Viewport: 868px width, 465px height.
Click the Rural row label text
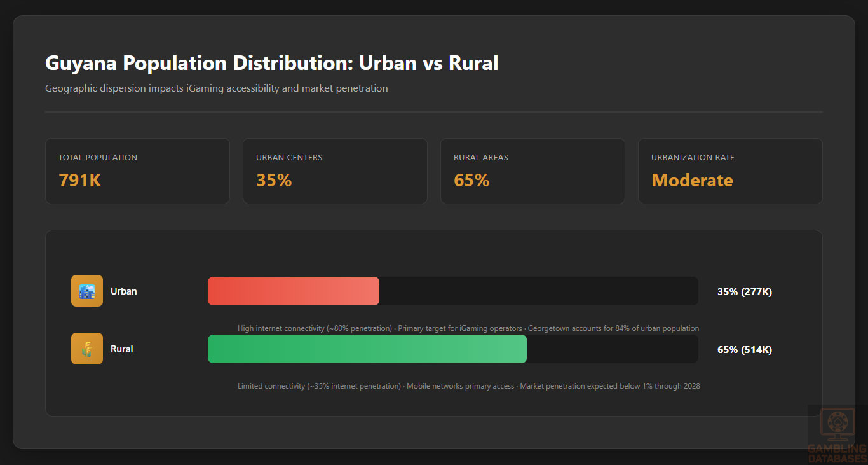pyautogui.click(x=122, y=349)
